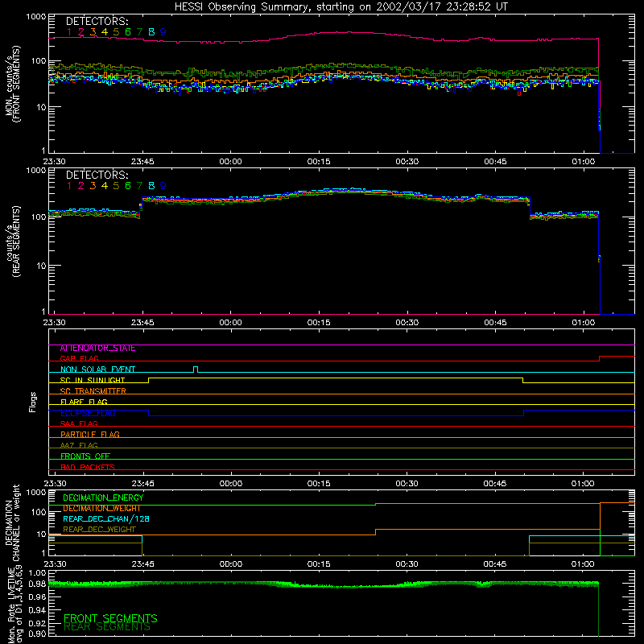The image size is (644, 644).
Task: Click the BAD_PACKETS flag label
Action: click(x=88, y=467)
